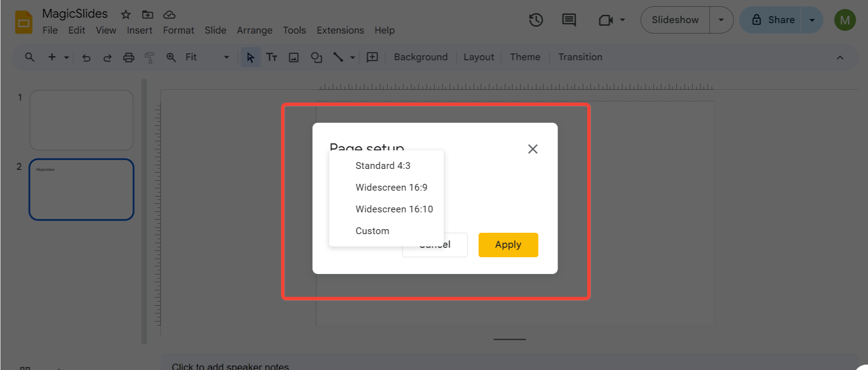Add a new slide with plus icon
The height and width of the screenshot is (370, 868).
(x=52, y=57)
